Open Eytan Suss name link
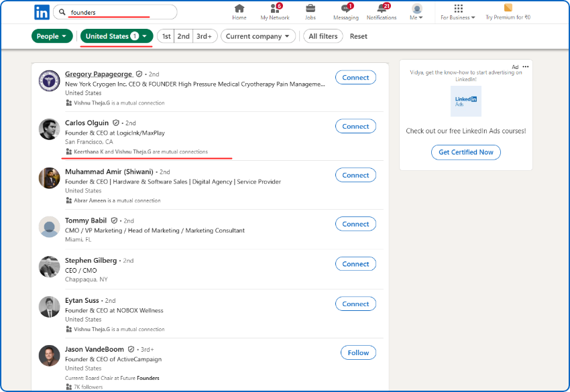Image resolution: width=570 pixels, height=392 pixels. point(82,300)
